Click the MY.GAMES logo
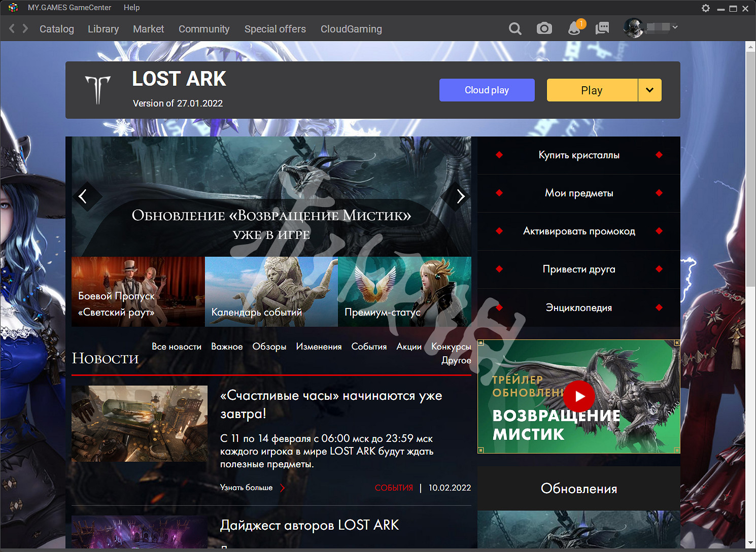Viewport: 756px width, 552px height. pyautogui.click(x=13, y=8)
